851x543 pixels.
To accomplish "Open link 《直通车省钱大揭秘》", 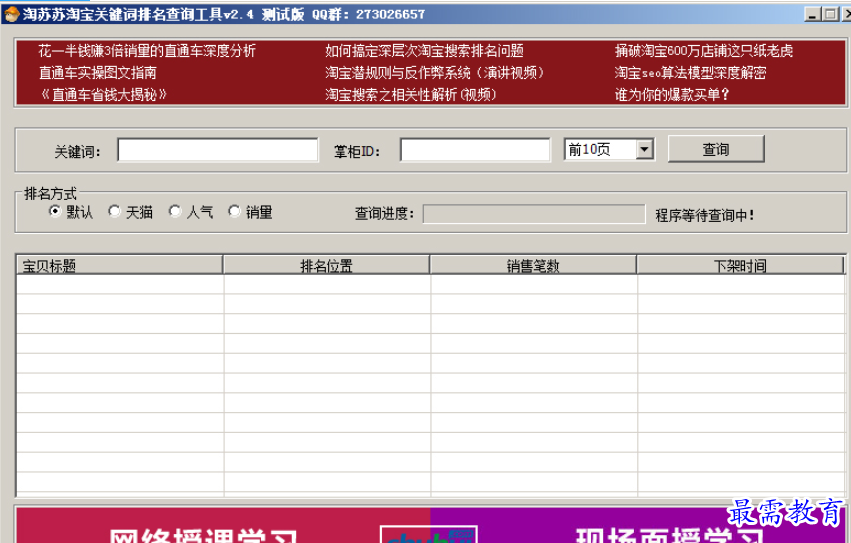I will click(103, 94).
